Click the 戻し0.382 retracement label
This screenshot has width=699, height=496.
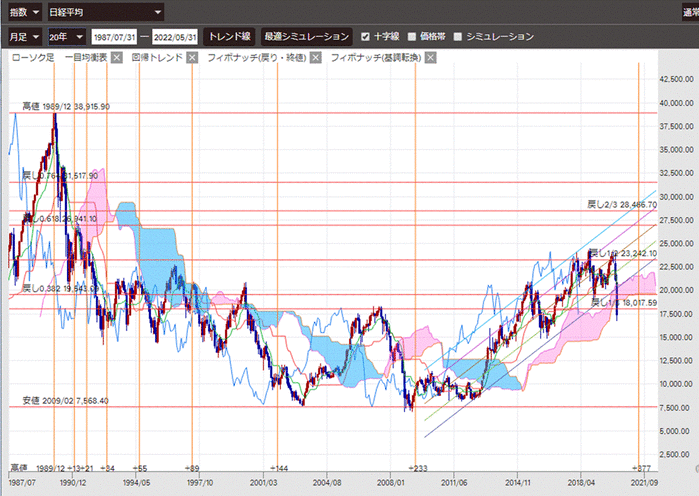click(x=61, y=289)
